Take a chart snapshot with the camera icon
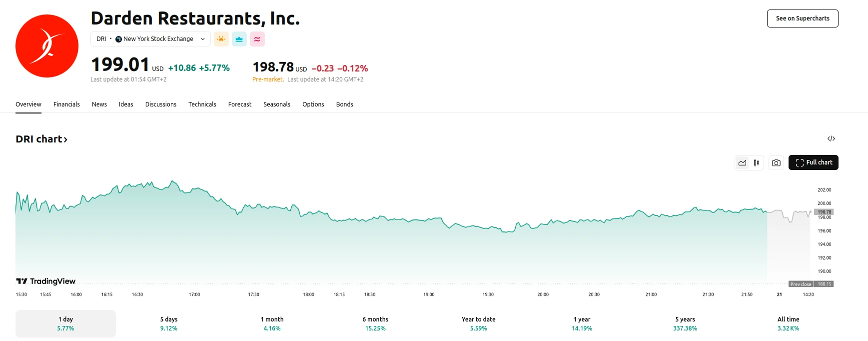The height and width of the screenshot is (341, 868). click(x=776, y=162)
